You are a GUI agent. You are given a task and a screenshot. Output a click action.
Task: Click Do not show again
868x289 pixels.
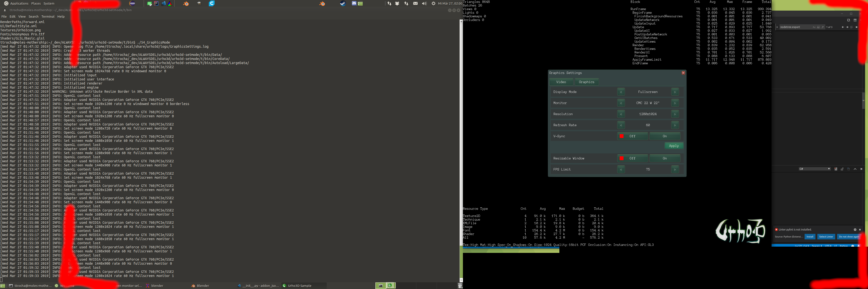[x=849, y=236]
